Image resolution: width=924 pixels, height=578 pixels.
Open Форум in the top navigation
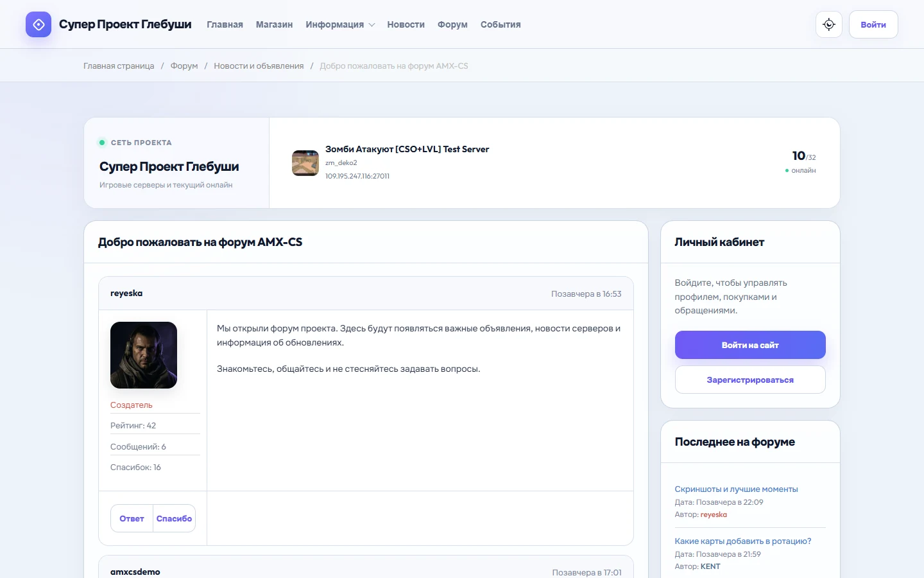point(452,24)
